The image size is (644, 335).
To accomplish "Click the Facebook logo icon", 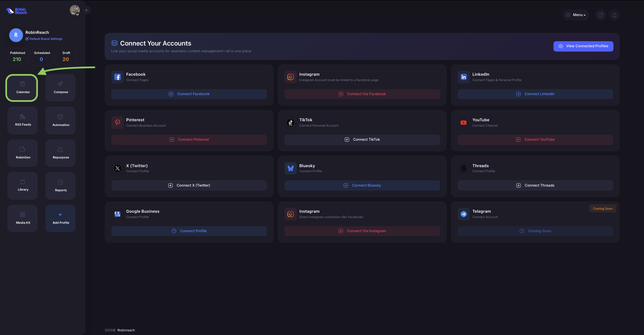I will pyautogui.click(x=117, y=77).
